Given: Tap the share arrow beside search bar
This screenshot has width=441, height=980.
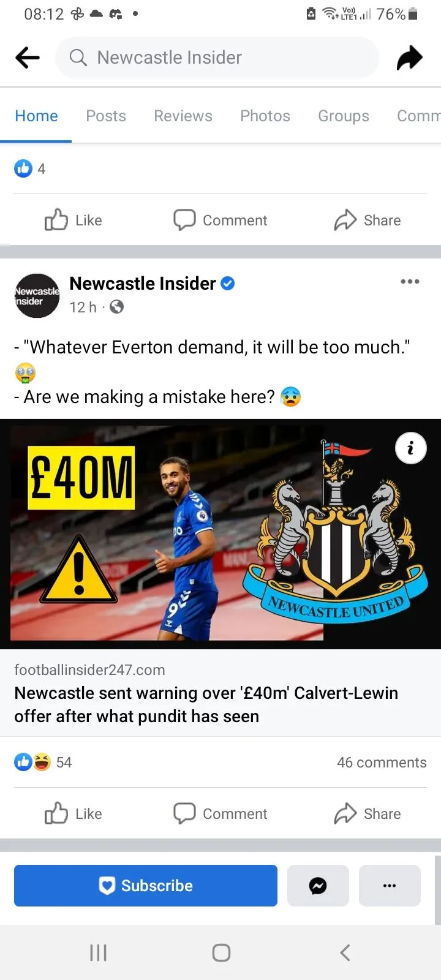Looking at the screenshot, I should pyautogui.click(x=410, y=58).
